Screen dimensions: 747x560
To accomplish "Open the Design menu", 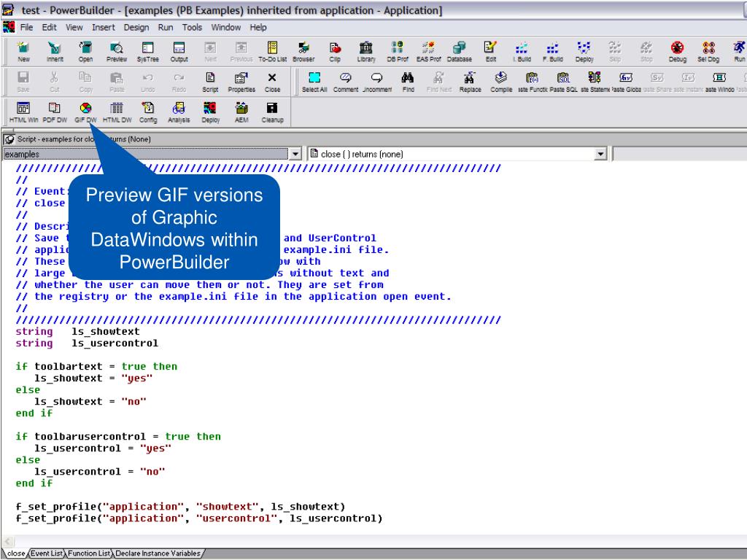I will point(136,27).
